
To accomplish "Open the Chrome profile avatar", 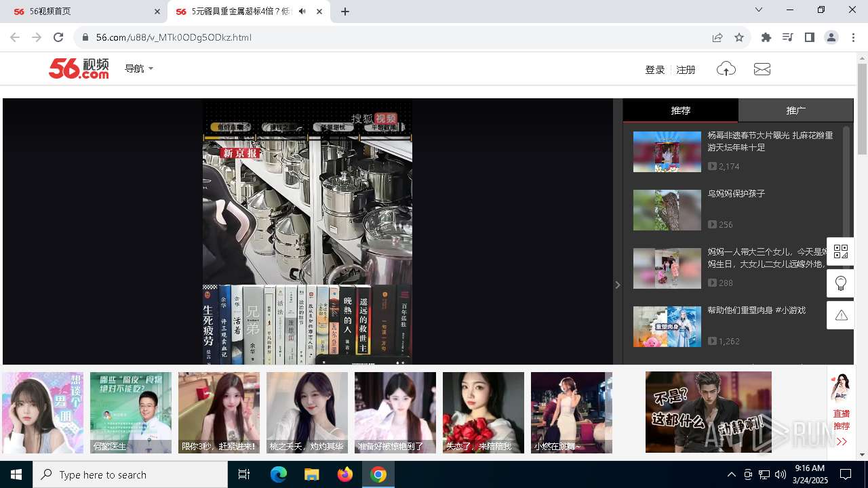I will coord(831,37).
